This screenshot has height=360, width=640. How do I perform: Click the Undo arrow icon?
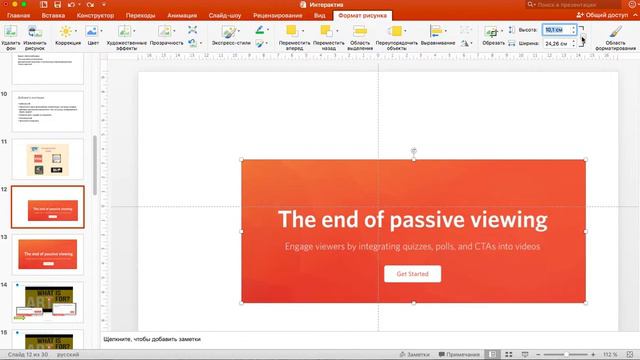click(x=72, y=5)
